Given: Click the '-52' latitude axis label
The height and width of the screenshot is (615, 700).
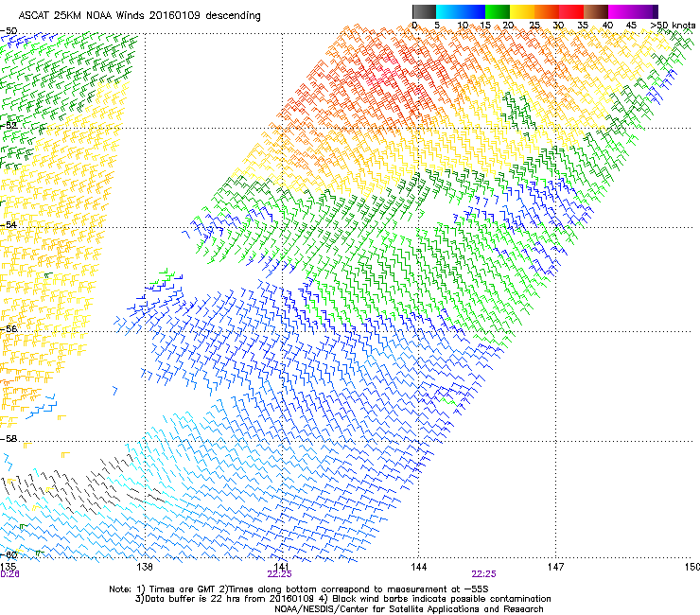Looking at the screenshot, I should click(x=9, y=126).
